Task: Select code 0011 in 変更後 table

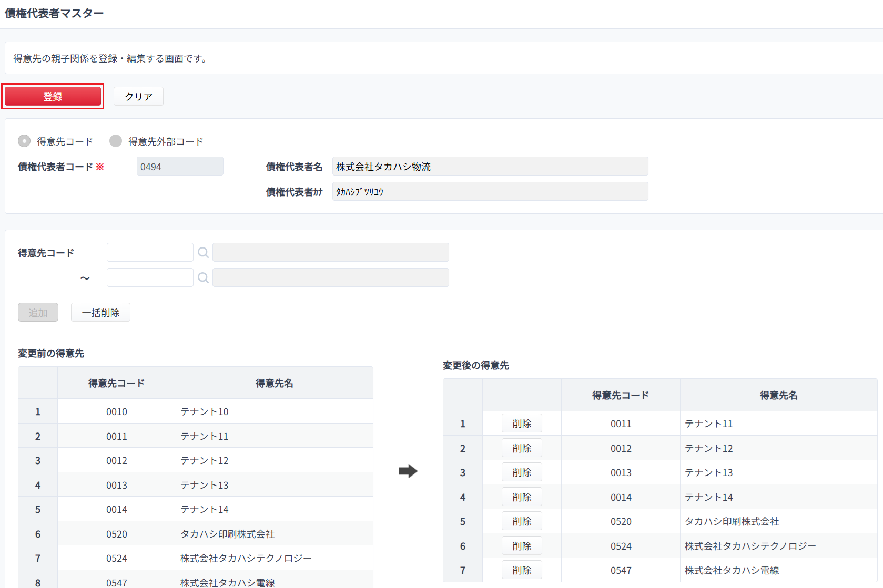Action: coord(621,424)
